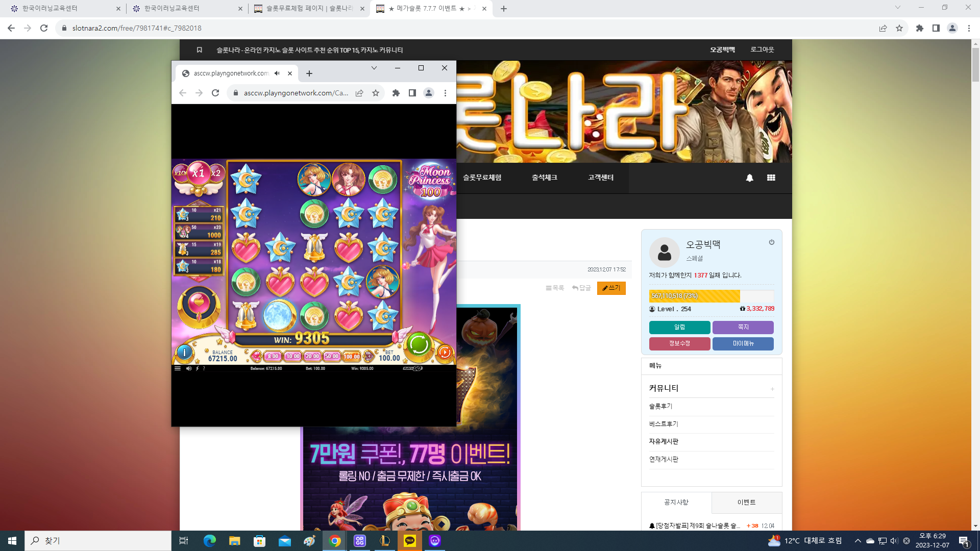This screenshot has width=980, height=551.
Task: Enable fast play lightning icon
Action: click(x=197, y=368)
